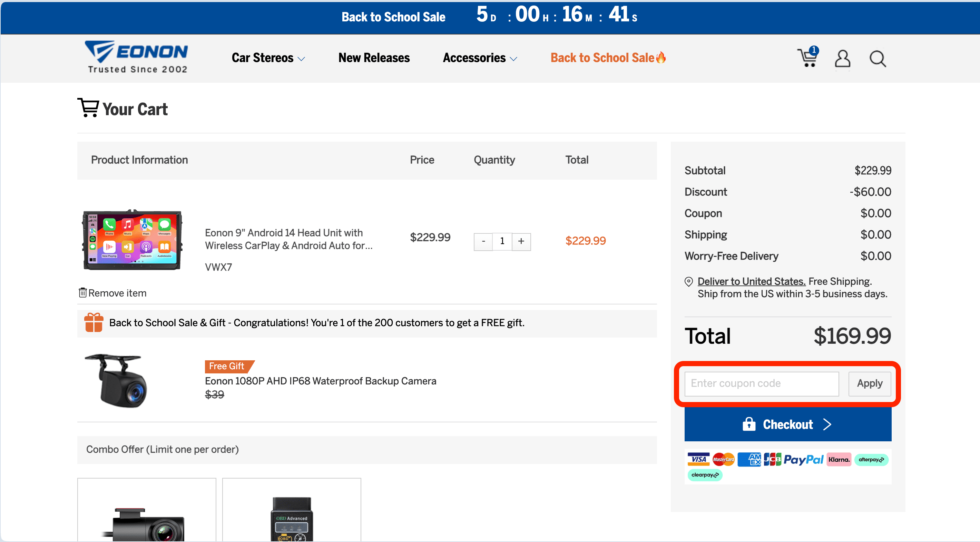Open the user account icon
Viewport: 980px width, 542px height.
point(842,59)
